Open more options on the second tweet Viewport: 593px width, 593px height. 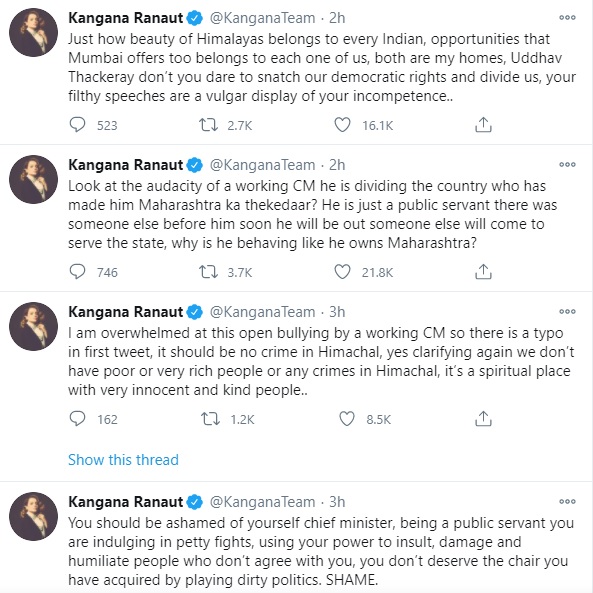tap(567, 165)
